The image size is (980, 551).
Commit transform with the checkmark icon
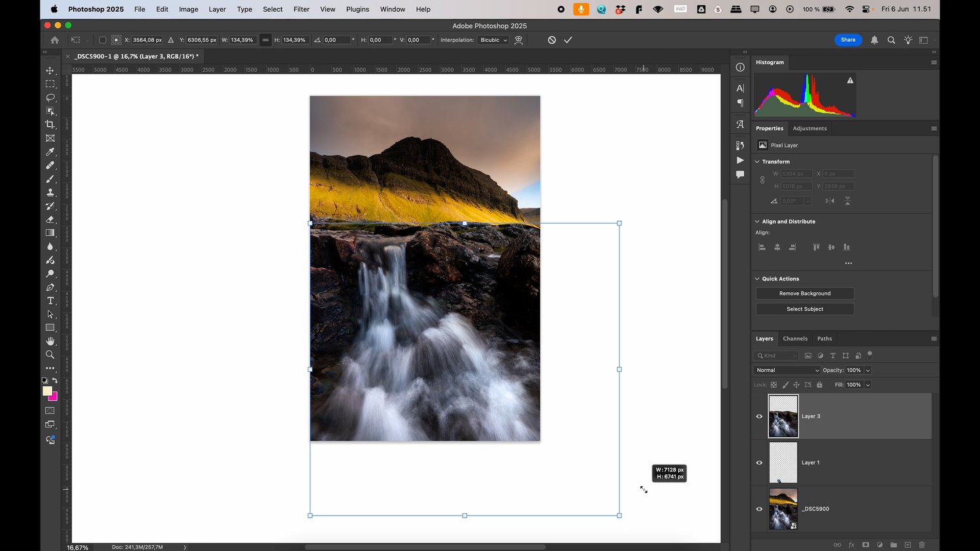(568, 40)
